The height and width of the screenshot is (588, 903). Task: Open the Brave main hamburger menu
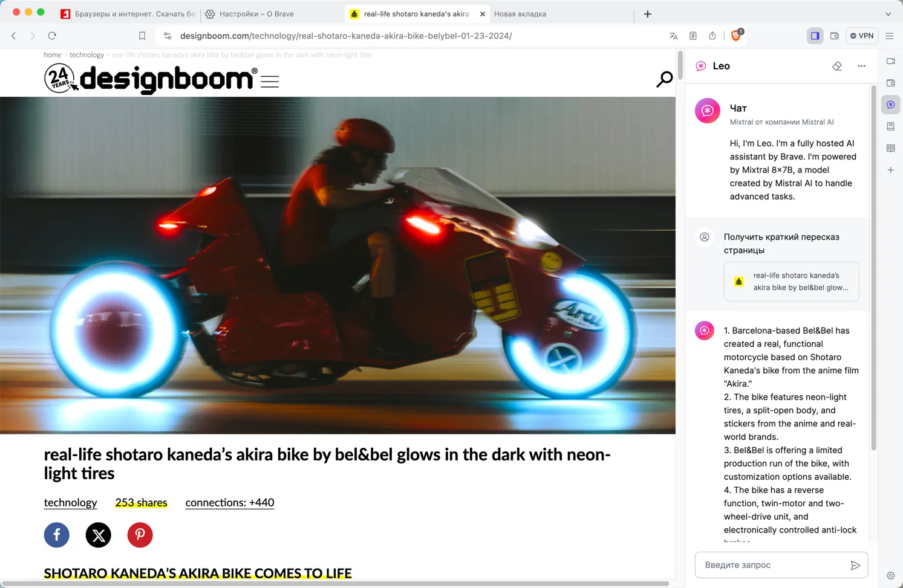pyautogui.click(x=890, y=36)
